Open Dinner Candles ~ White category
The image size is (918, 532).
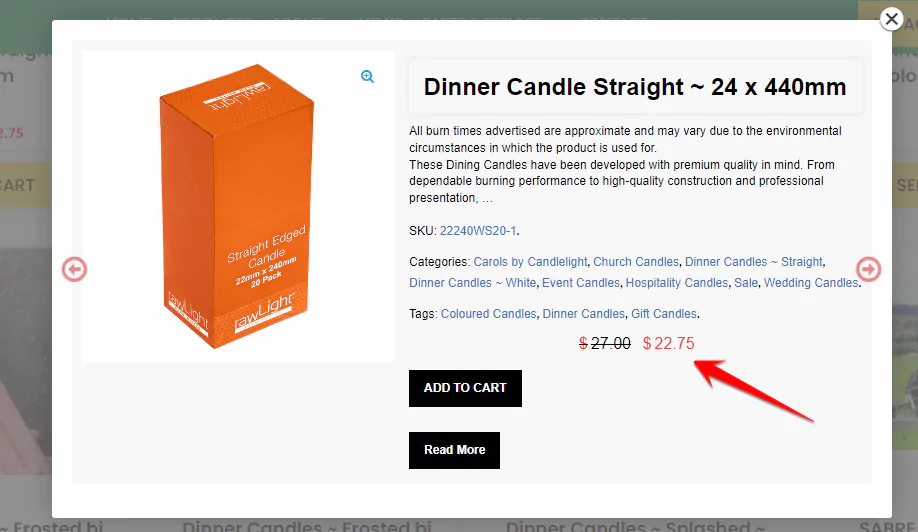pyautogui.click(x=473, y=283)
